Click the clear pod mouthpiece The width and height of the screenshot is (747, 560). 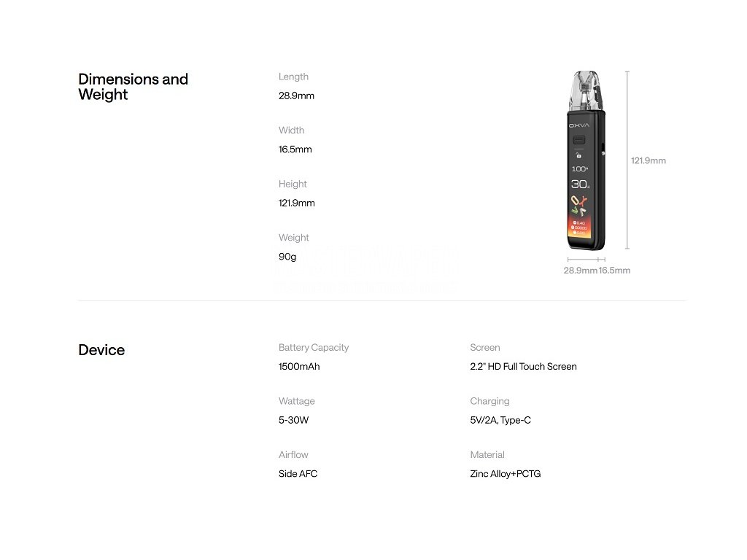[584, 91]
